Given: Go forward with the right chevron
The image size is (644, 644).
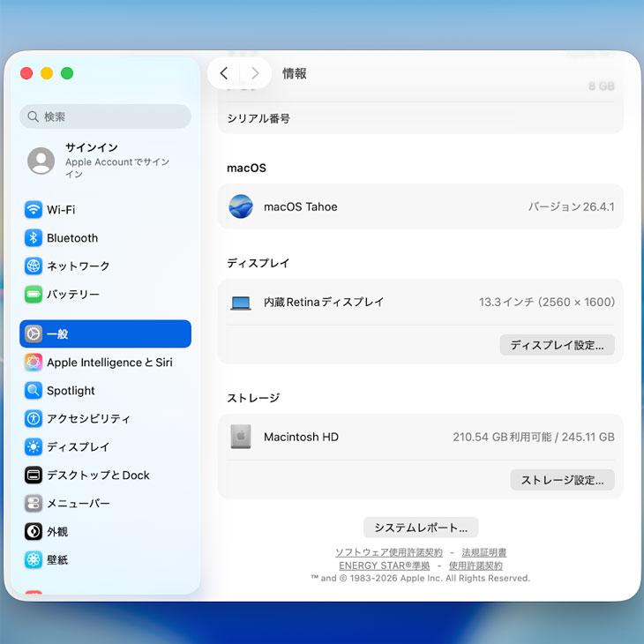Looking at the screenshot, I should (255, 73).
